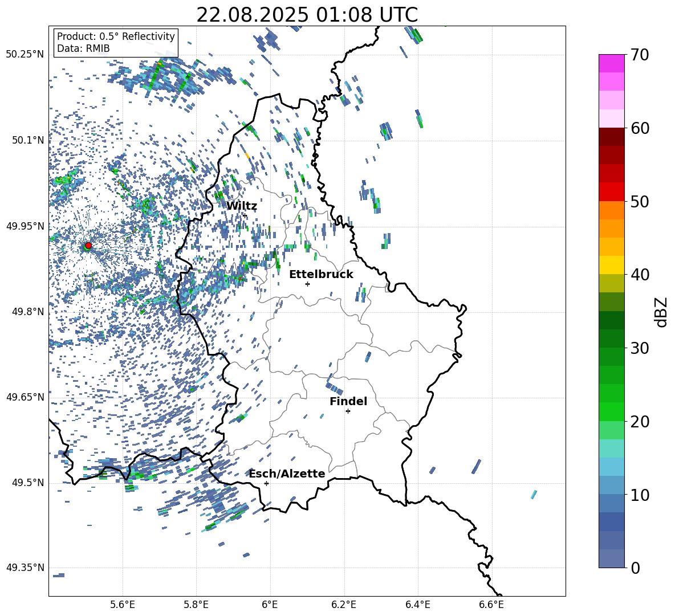Click the cross marker below Esch/Alzette

(x=266, y=483)
